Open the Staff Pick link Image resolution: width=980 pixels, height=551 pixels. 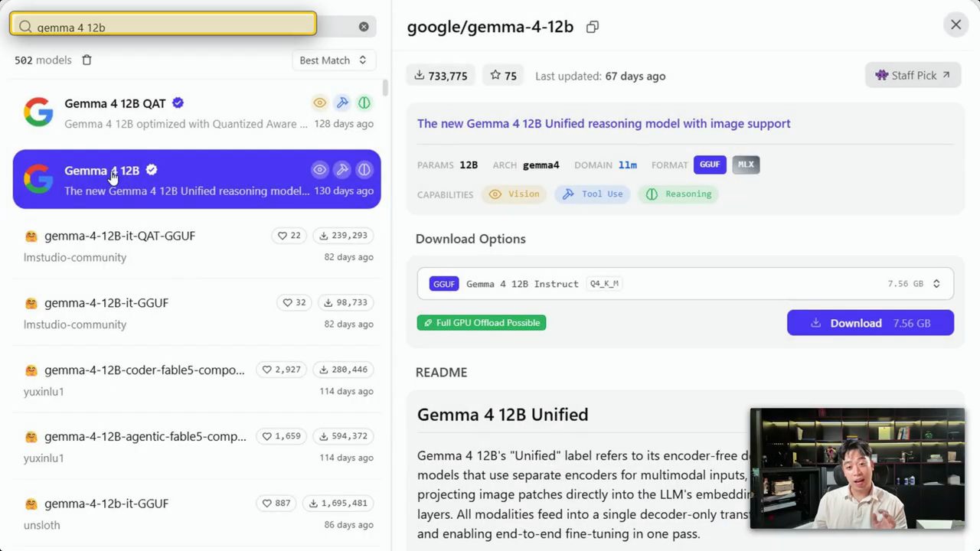[x=913, y=75]
